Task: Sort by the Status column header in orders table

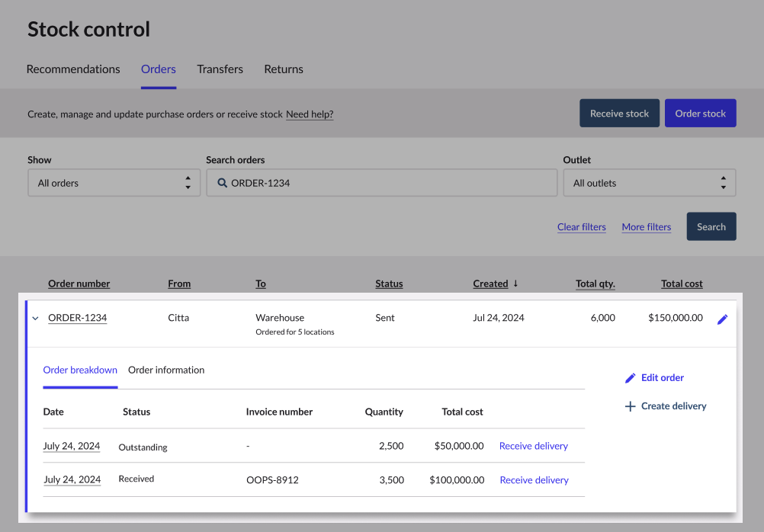Action: 389,284
